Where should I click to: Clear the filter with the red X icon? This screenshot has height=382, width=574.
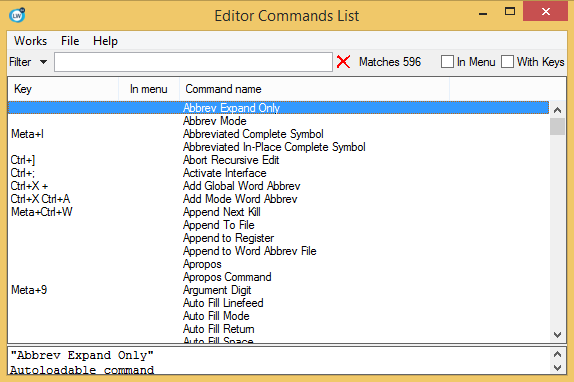pos(343,62)
